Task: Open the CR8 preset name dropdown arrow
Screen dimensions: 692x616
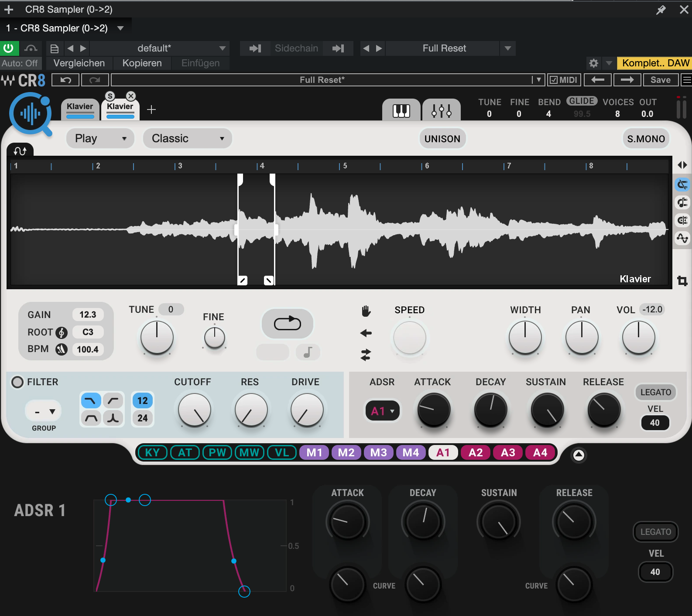Action: (538, 80)
